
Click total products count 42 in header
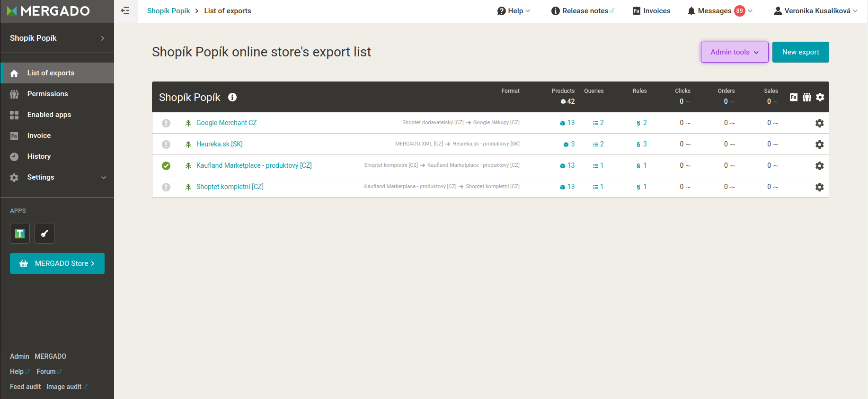pos(567,101)
